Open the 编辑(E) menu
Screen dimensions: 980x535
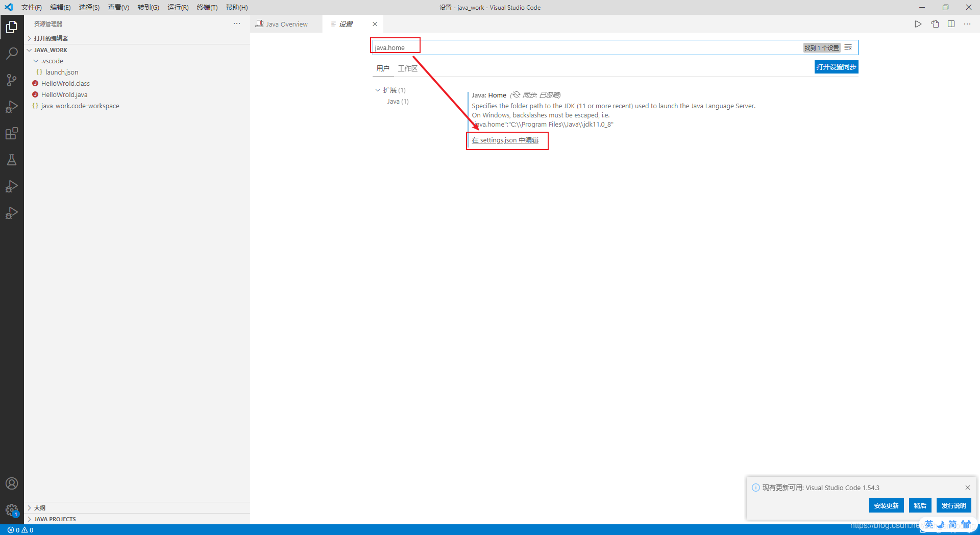pos(60,7)
